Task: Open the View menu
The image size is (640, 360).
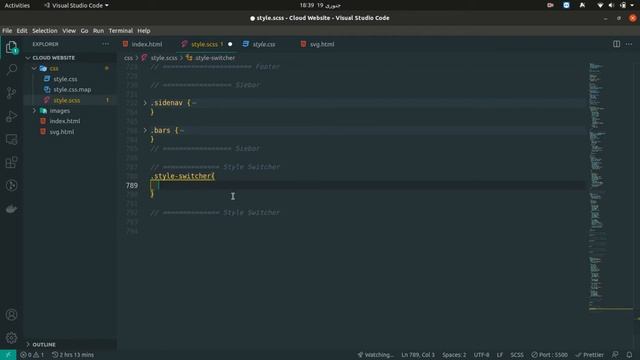Action: pos(69,31)
